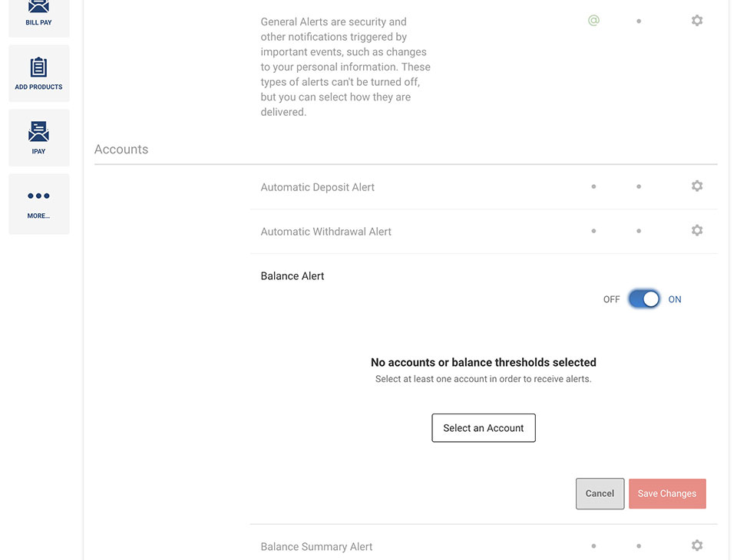Open General Alerts gear settings
The height and width of the screenshot is (560, 737).
[697, 21]
